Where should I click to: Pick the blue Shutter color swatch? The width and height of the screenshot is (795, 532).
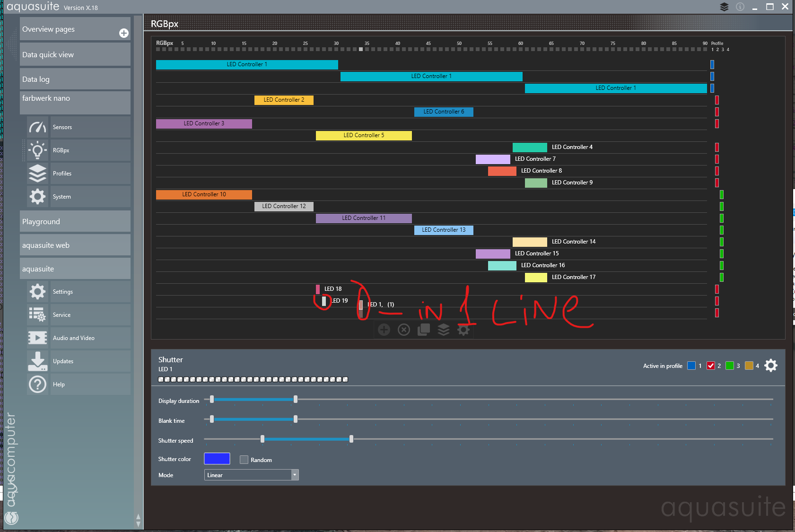coord(217,459)
